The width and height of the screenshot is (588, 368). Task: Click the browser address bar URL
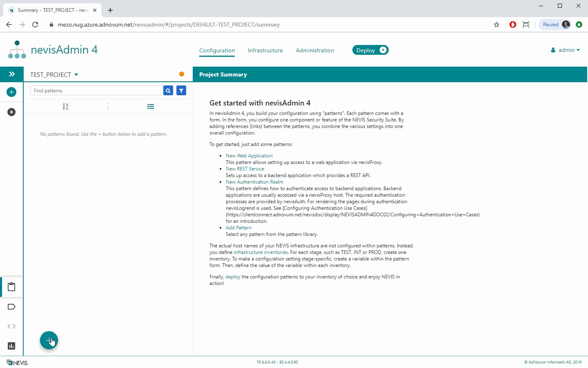coord(169,25)
